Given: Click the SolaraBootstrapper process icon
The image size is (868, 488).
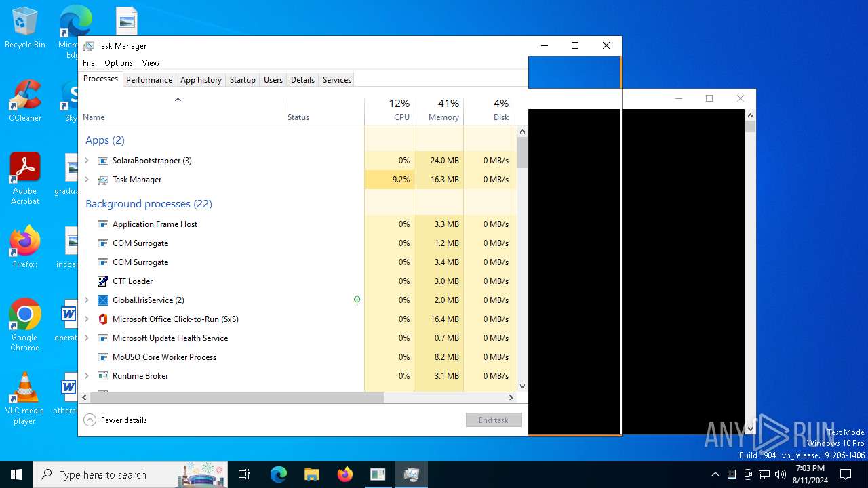Looking at the screenshot, I should click(103, 161).
